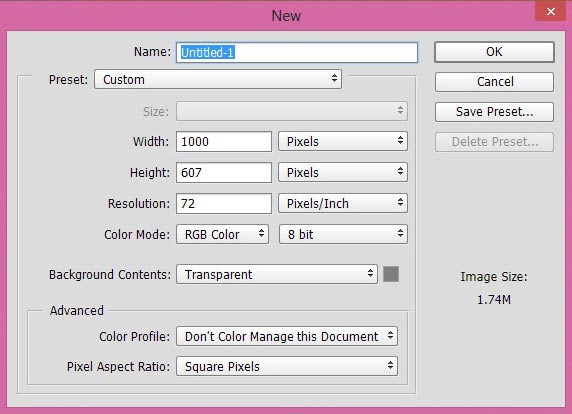572x414 pixels.
Task: Click the Name text field
Action: (x=297, y=52)
